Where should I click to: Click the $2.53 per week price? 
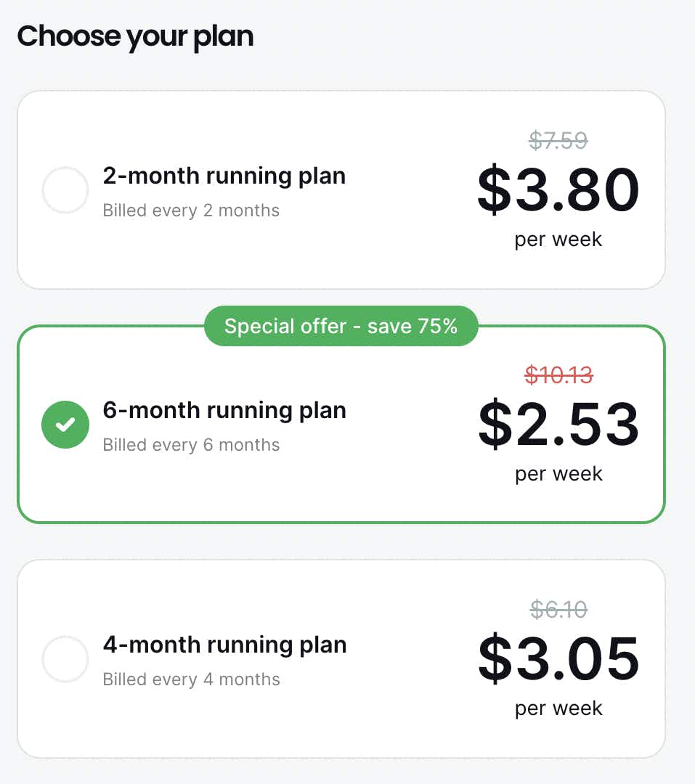558,425
